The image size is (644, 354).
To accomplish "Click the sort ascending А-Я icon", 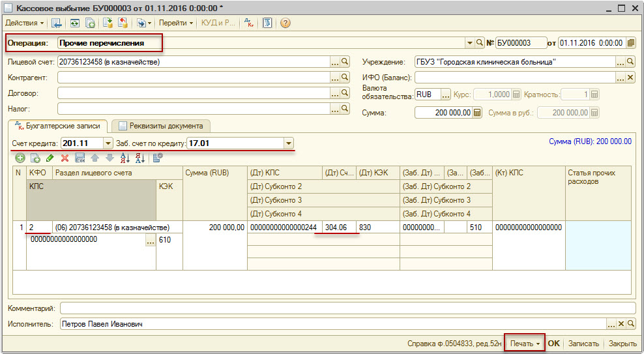I will 126,158.
